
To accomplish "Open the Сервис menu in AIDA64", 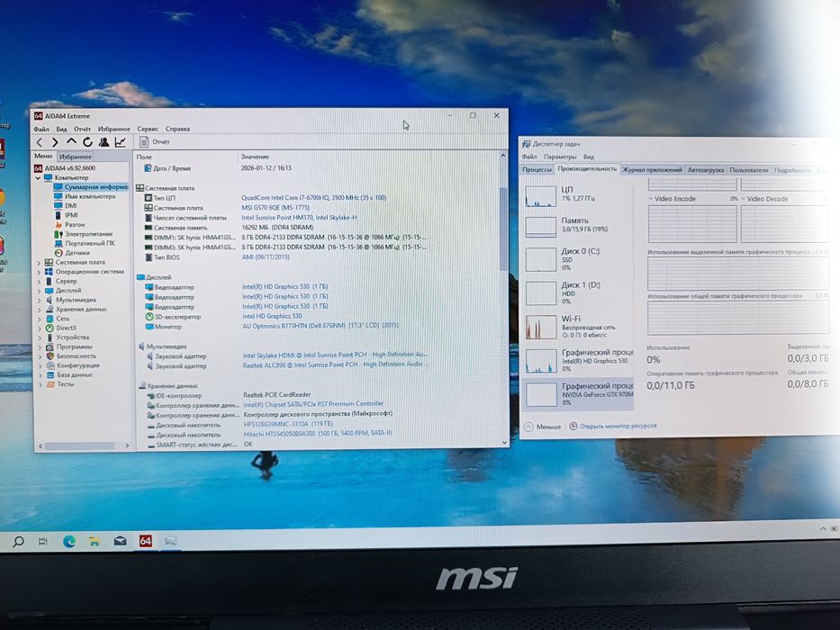I will tap(148, 129).
